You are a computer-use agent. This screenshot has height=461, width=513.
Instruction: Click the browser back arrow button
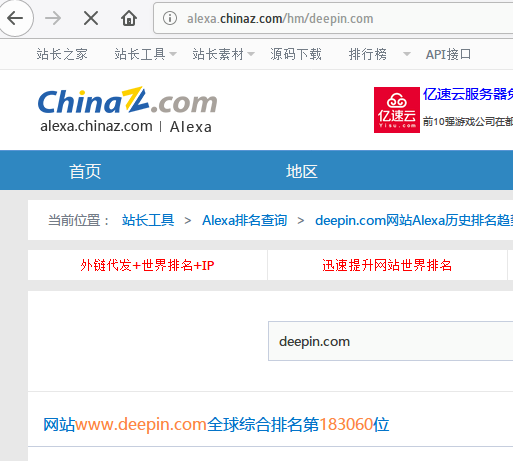(15, 18)
